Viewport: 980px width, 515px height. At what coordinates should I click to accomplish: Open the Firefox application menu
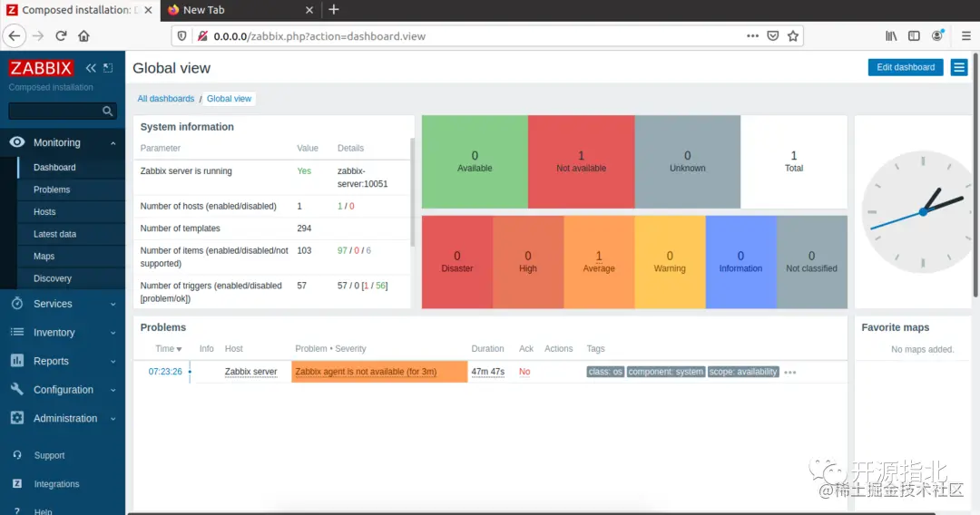[x=965, y=36]
